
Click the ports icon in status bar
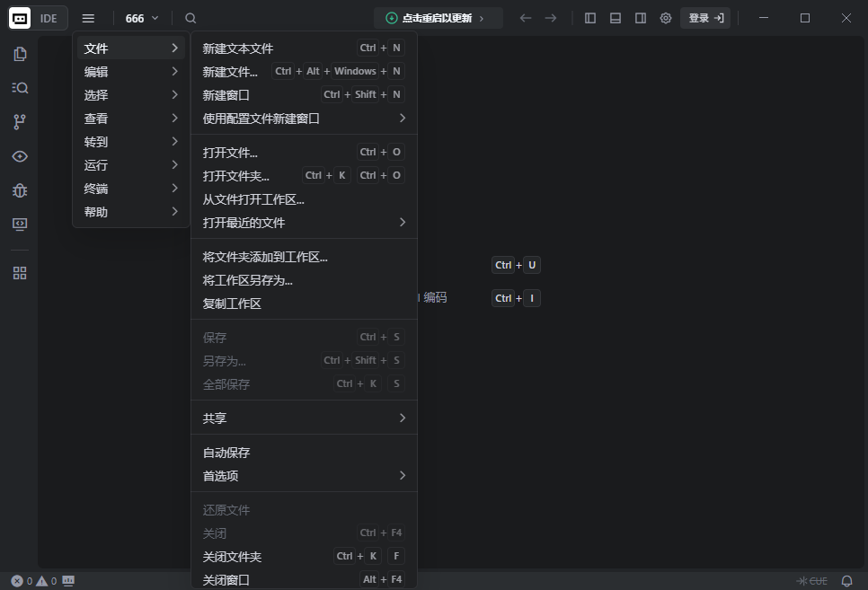68,581
